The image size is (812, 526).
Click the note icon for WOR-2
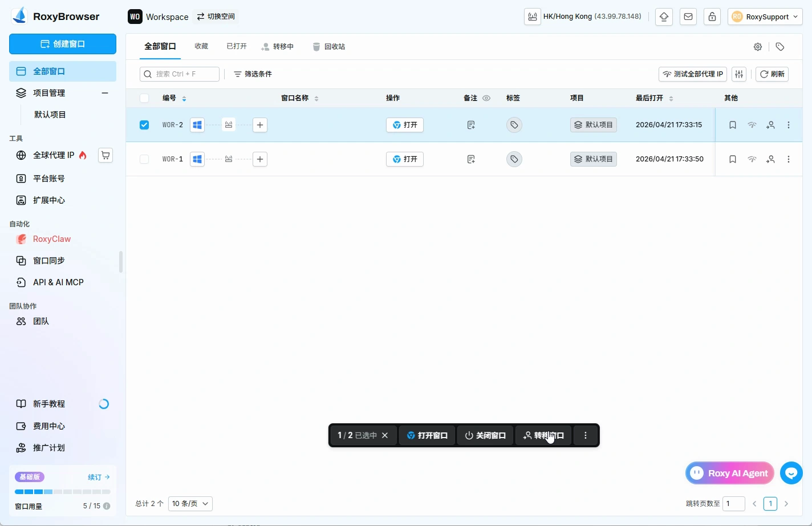[471, 125]
